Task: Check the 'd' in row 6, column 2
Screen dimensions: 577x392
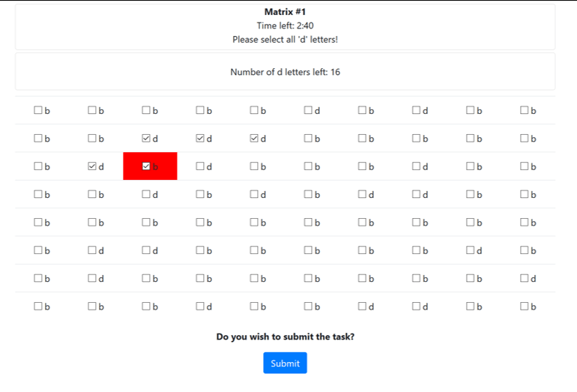Action: point(92,250)
